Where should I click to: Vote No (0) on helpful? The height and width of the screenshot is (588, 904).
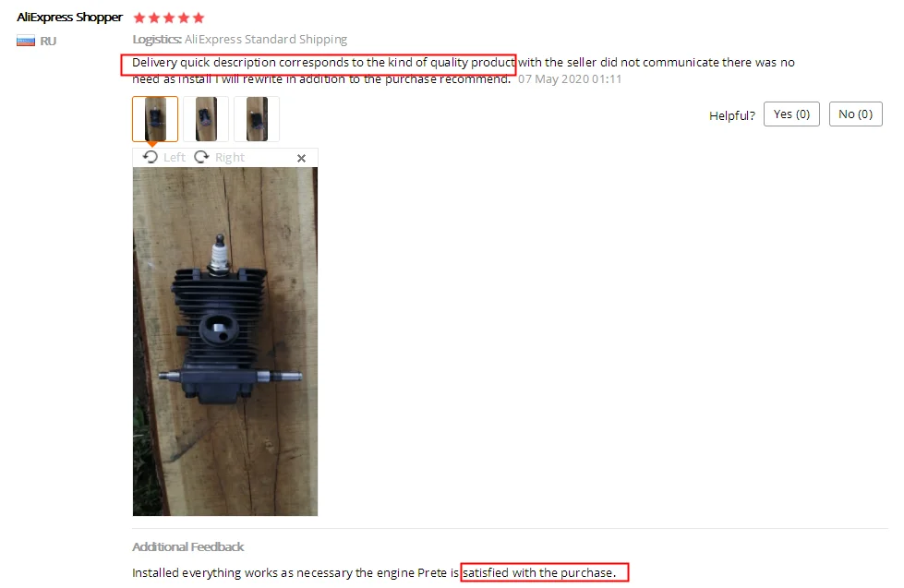(x=856, y=114)
